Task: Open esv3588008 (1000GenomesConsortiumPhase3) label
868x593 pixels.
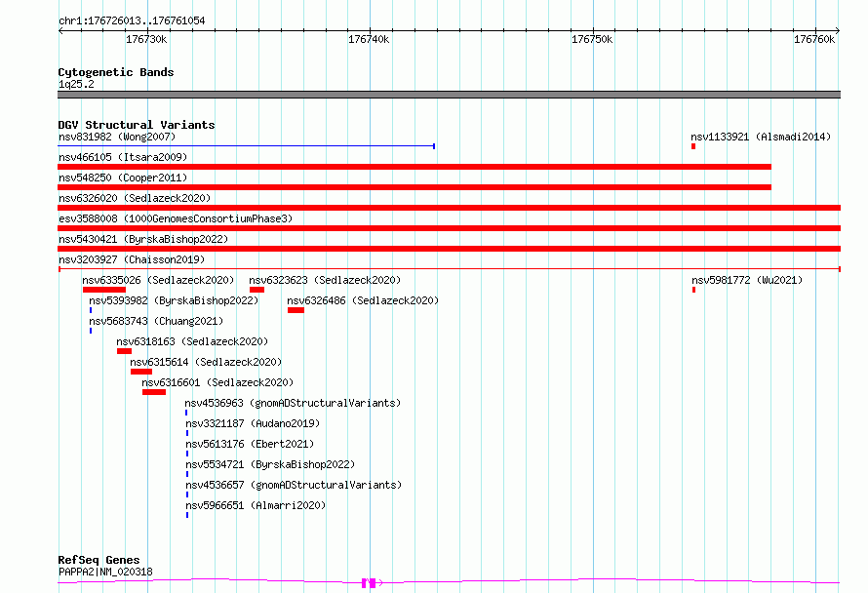Action: (176, 218)
